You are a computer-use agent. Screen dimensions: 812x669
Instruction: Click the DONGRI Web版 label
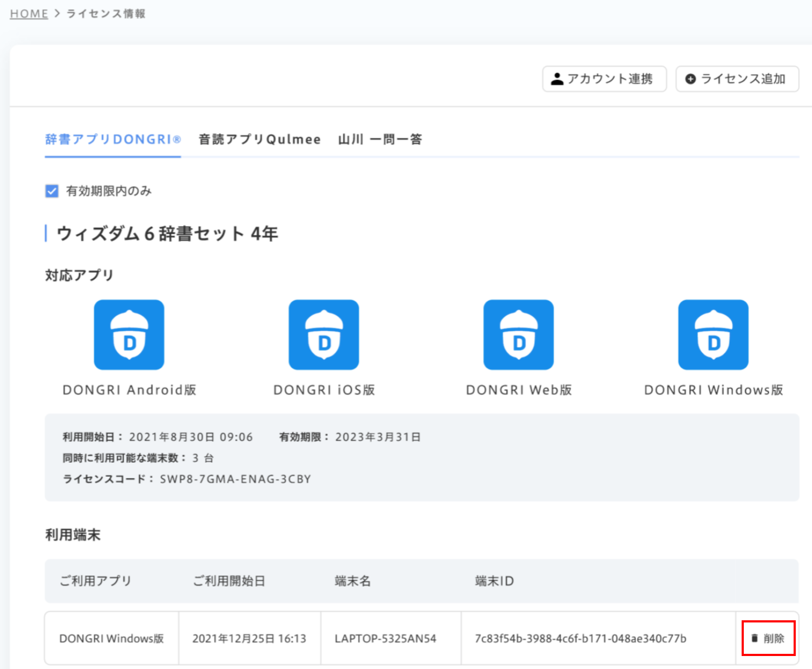pos(519,390)
